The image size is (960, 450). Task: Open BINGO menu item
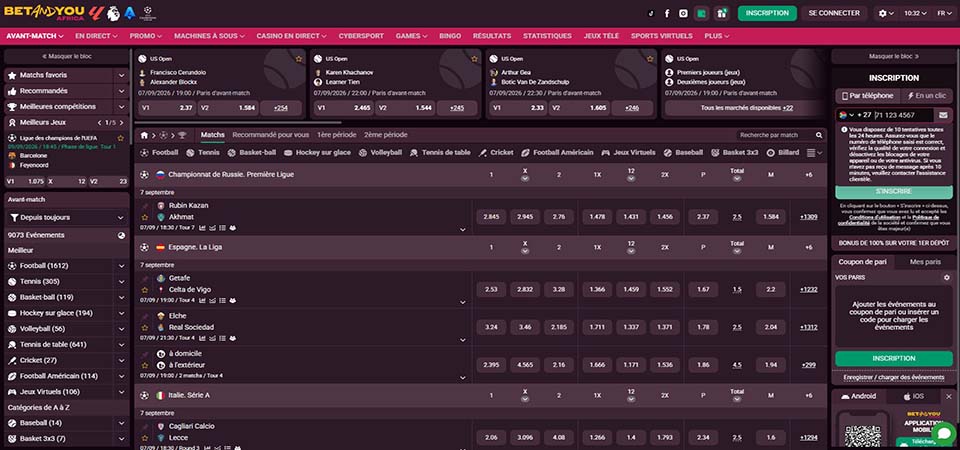(x=450, y=36)
